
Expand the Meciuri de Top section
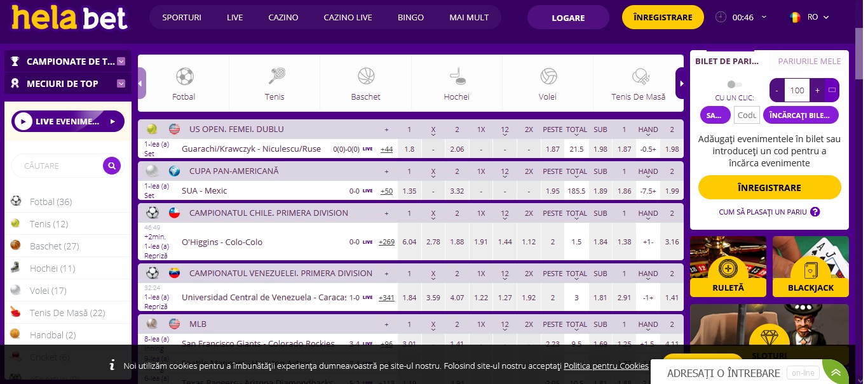[121, 83]
